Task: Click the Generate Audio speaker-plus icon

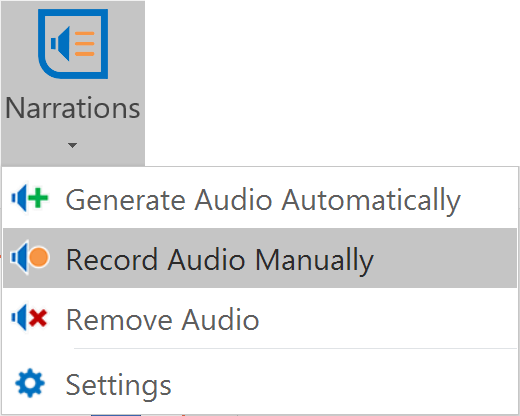Action: tap(30, 199)
